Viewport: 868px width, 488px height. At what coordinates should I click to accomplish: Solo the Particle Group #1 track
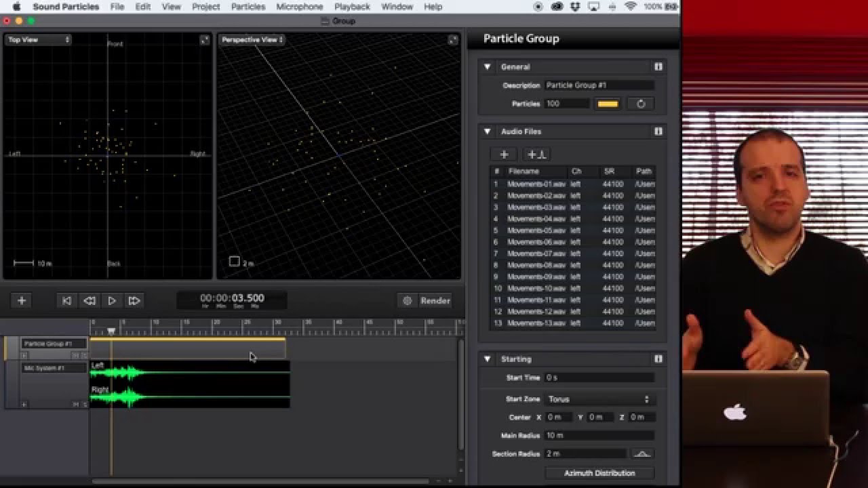pos(85,355)
